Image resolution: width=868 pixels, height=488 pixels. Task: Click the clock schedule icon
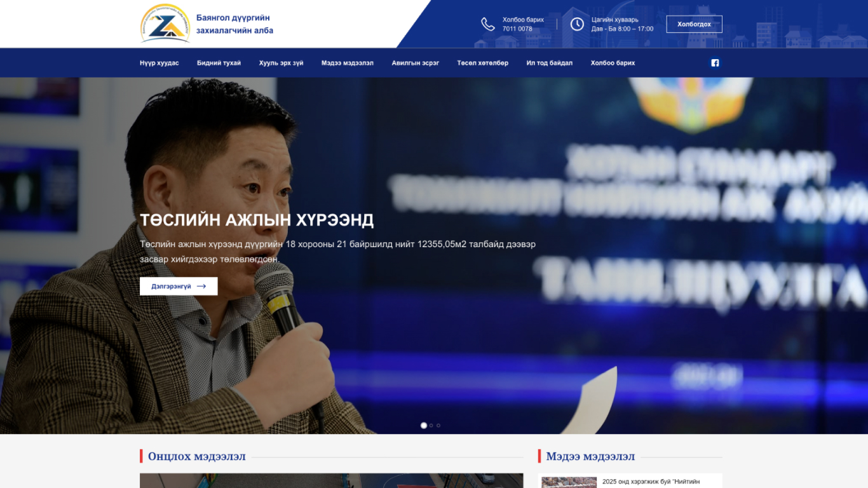pos(577,24)
